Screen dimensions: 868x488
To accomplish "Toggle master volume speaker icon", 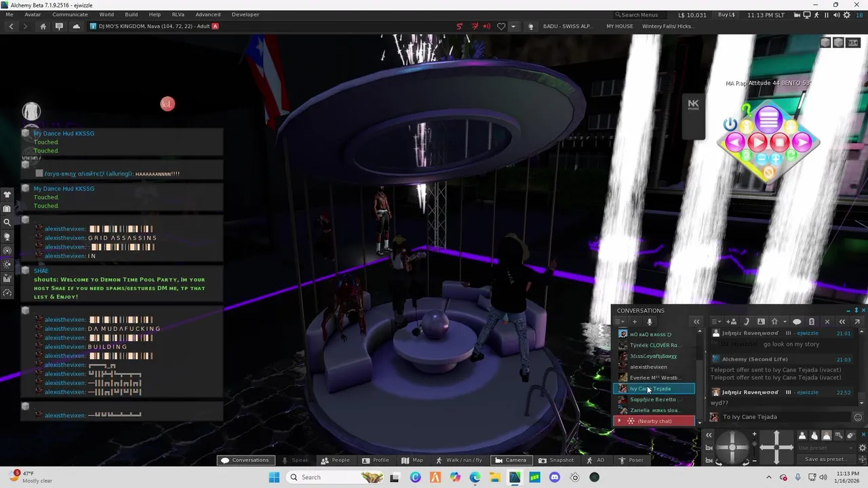I will tap(835, 14).
